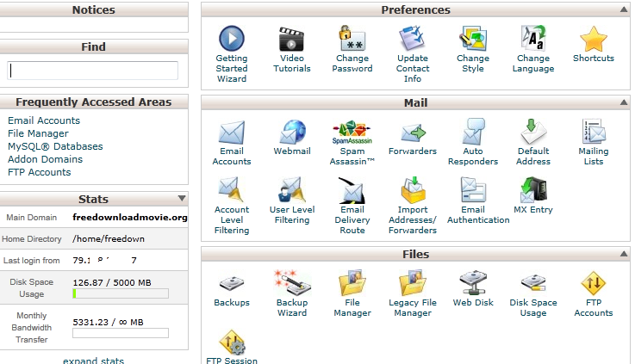Collapse the Preferences section arrow
This screenshot has height=364, width=635.
(x=623, y=10)
